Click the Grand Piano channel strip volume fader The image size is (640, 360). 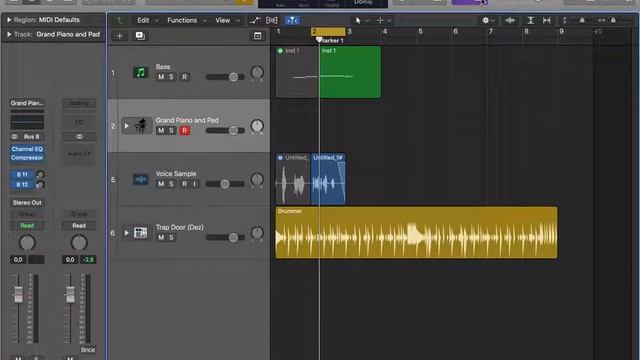pos(18,294)
